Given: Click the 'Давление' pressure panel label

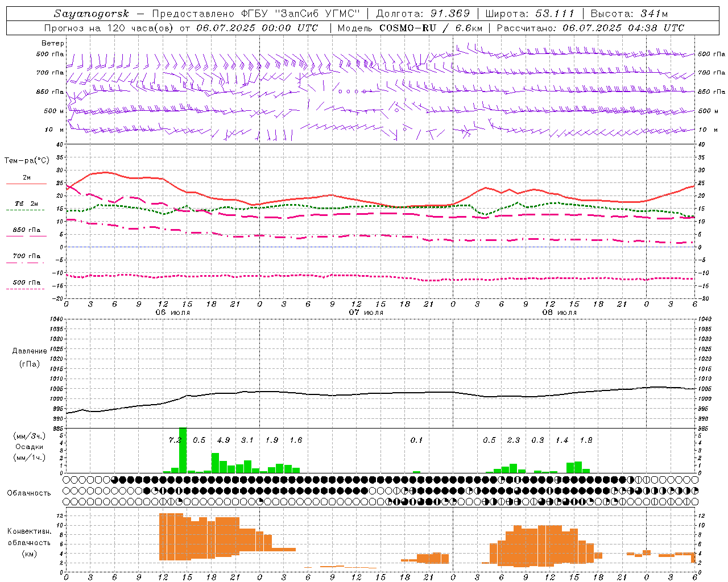Looking at the screenshot, I should tap(30, 351).
